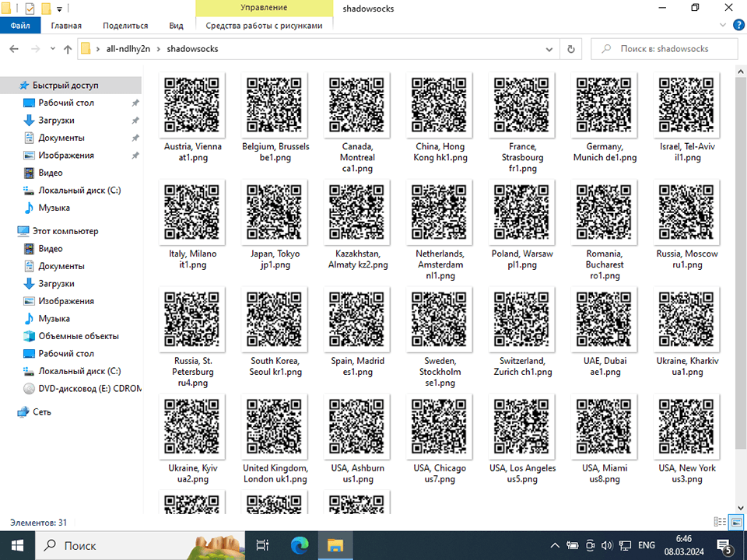The height and width of the screenshot is (560, 747).
Task: Click the Forward navigation arrow
Action: 36,48
